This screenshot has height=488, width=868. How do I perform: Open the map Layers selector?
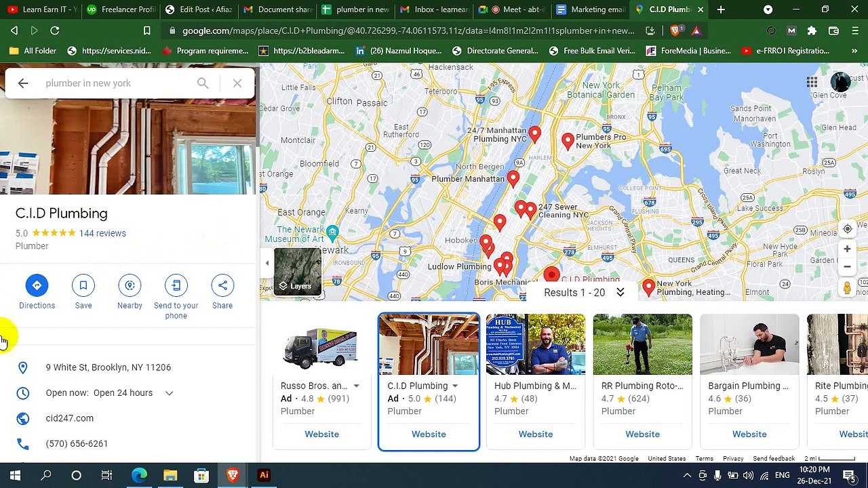pos(298,272)
